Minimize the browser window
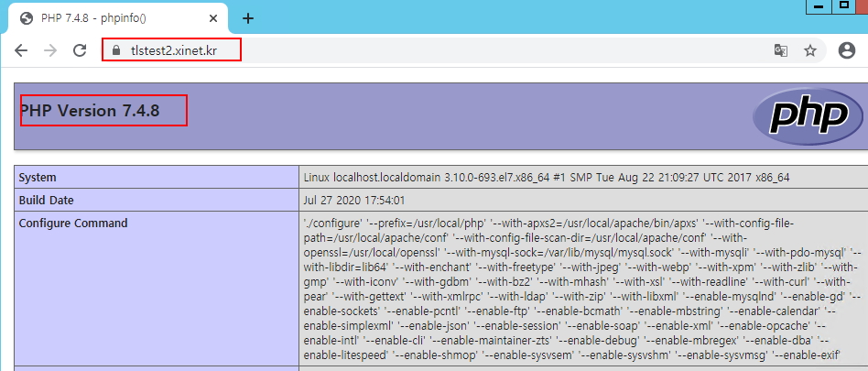The height and width of the screenshot is (371, 868). (x=818, y=6)
